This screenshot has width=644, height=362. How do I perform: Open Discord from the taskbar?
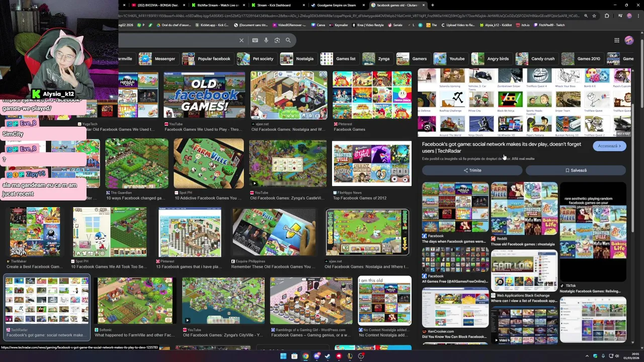tap(316, 356)
